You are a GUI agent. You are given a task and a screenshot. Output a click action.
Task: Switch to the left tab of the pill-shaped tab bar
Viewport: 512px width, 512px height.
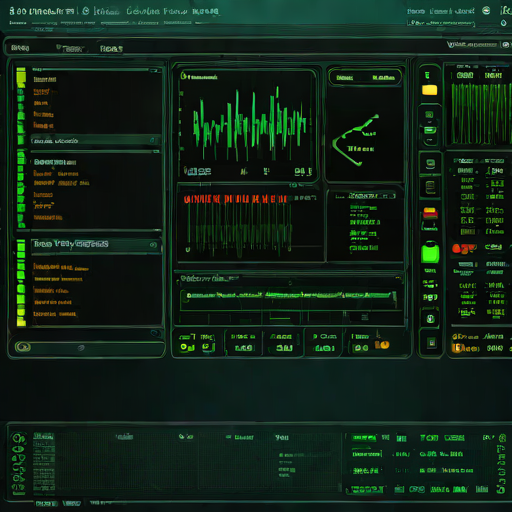345,78
